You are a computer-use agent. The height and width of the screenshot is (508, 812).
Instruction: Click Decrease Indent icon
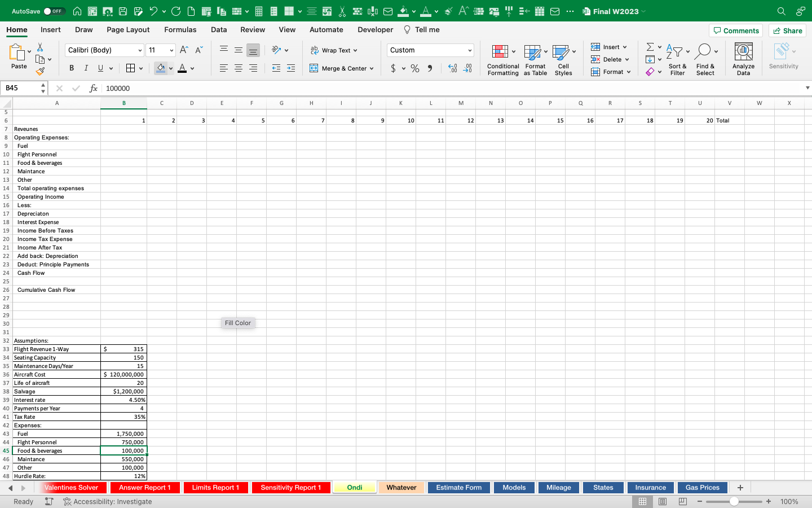click(276, 68)
